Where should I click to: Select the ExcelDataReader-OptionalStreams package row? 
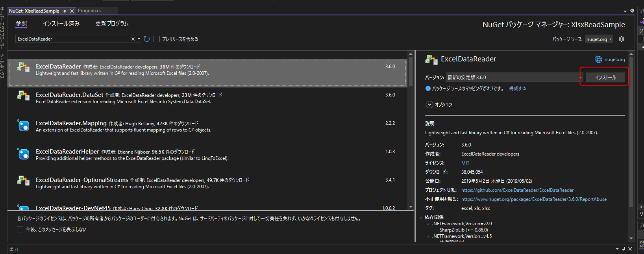click(x=207, y=186)
